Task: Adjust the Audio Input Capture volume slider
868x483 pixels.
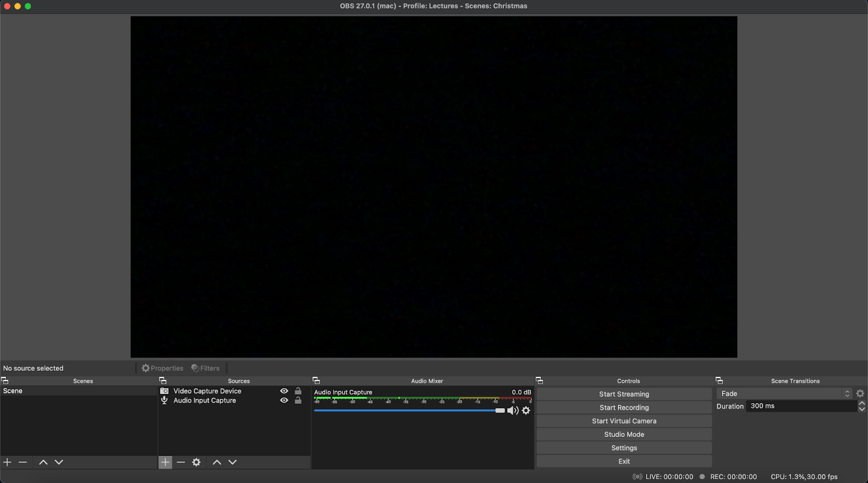Action: coord(410,411)
